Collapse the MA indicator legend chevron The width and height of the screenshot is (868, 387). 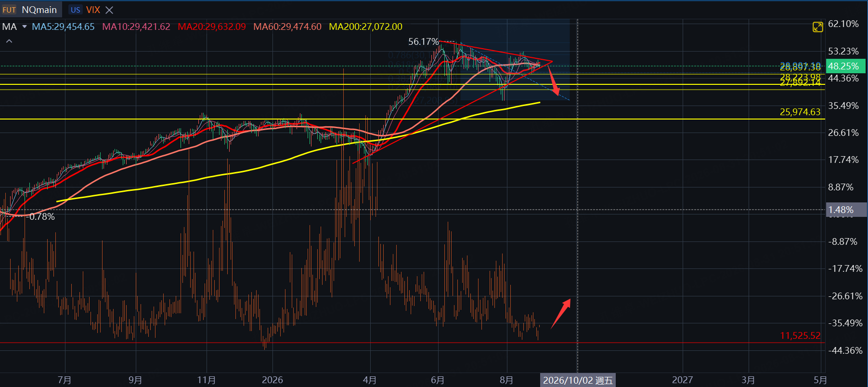click(9, 41)
